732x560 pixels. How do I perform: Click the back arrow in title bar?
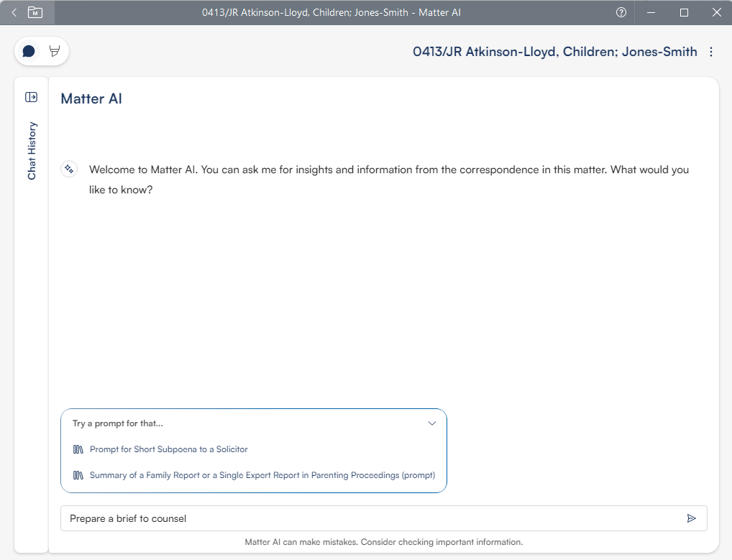(x=14, y=12)
